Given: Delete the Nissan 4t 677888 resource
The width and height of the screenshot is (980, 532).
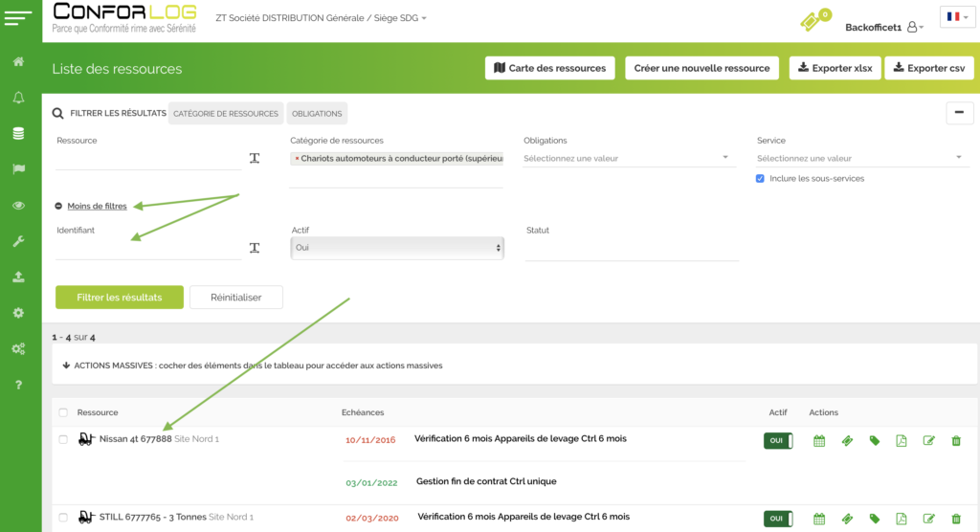Looking at the screenshot, I should [x=956, y=440].
